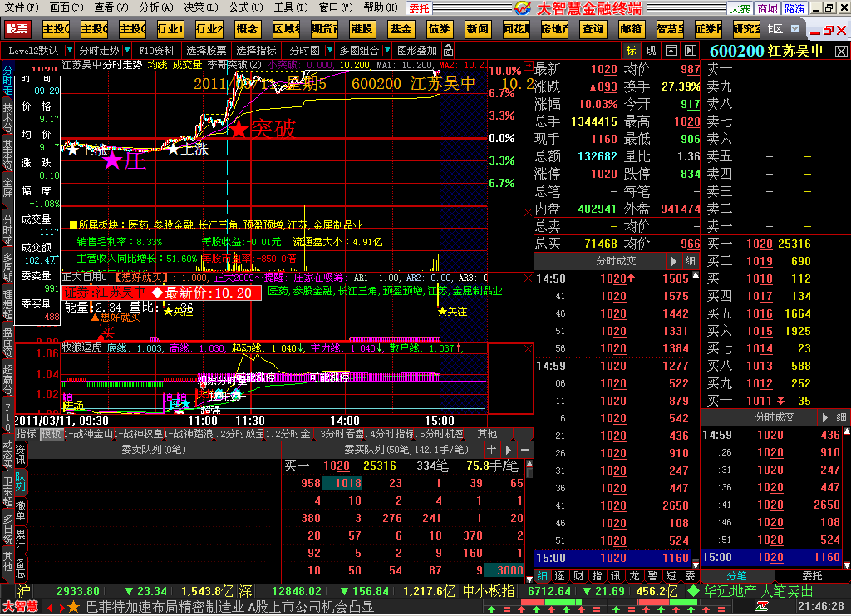Close the 牧狼逗虎 indicator sub-chart

point(528,348)
